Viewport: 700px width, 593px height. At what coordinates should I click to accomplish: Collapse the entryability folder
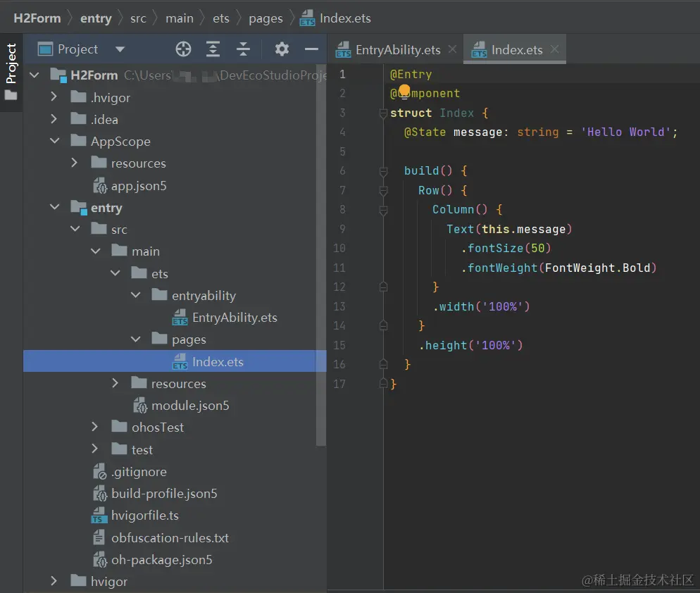pos(136,294)
